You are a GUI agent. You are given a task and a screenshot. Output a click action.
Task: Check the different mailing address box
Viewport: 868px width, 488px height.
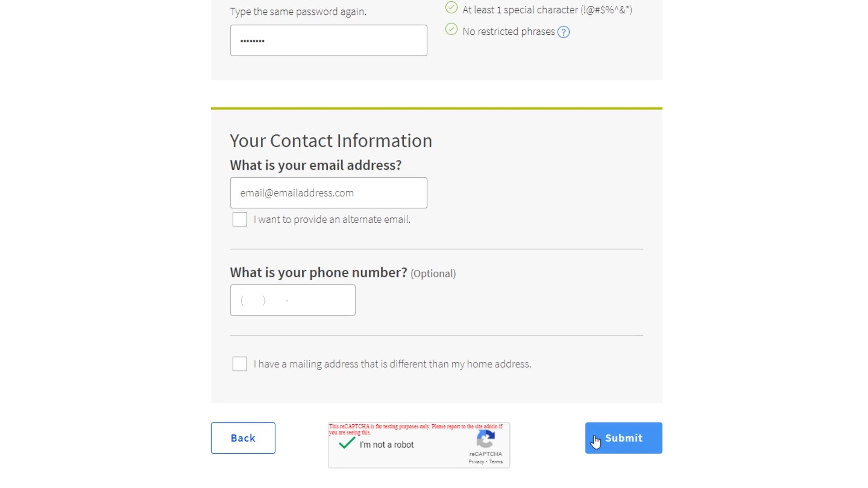pyautogui.click(x=240, y=364)
